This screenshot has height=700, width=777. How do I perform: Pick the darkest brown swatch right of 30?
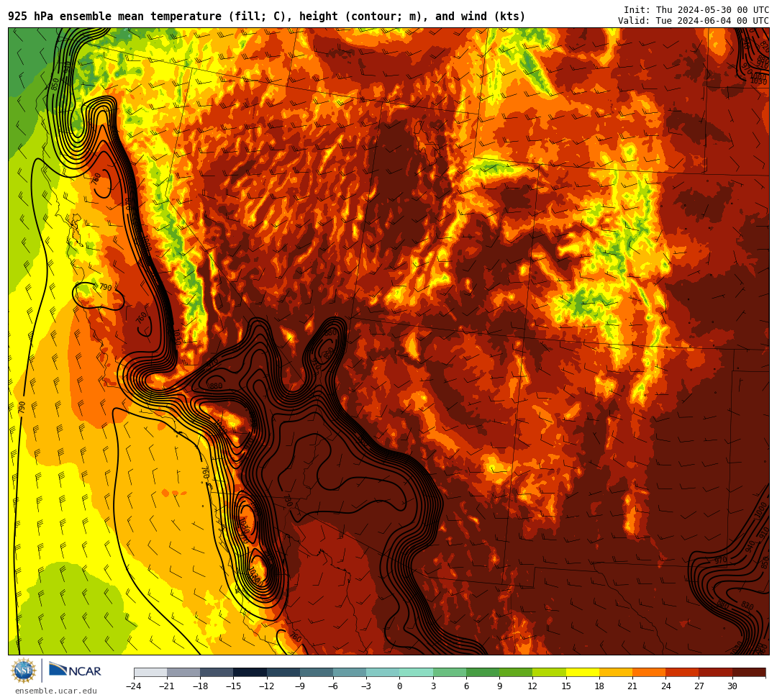(x=748, y=672)
